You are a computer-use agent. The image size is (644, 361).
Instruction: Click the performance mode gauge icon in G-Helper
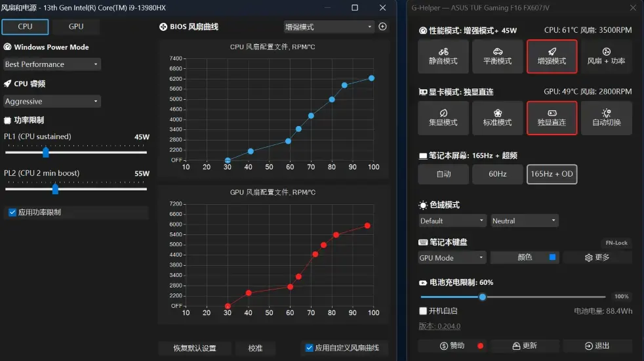tap(422, 30)
